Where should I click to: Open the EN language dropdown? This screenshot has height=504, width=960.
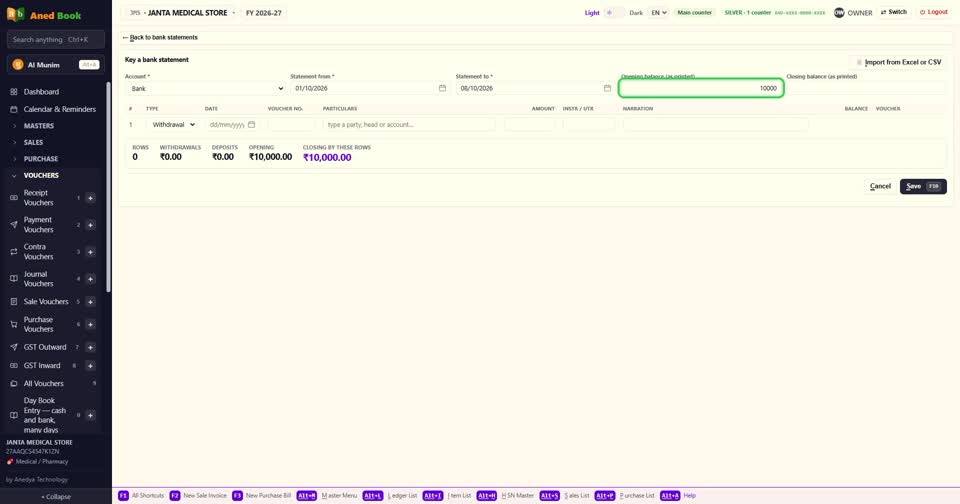pos(659,13)
